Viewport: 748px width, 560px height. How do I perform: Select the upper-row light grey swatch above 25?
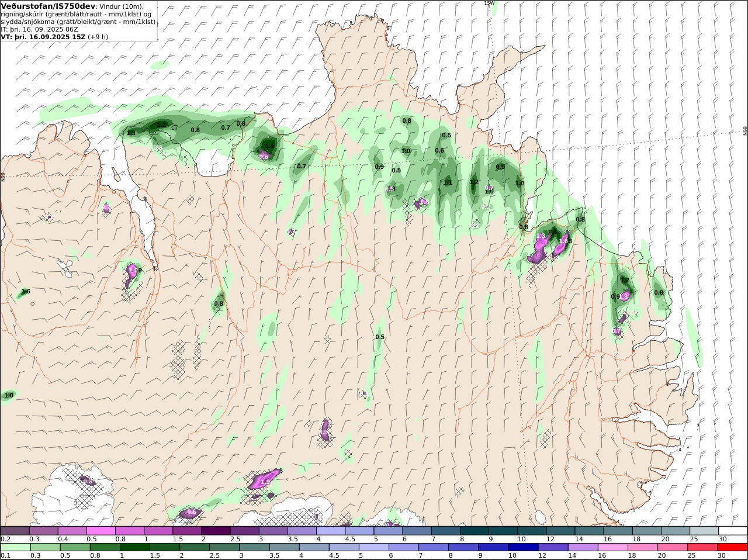pyautogui.click(x=705, y=531)
